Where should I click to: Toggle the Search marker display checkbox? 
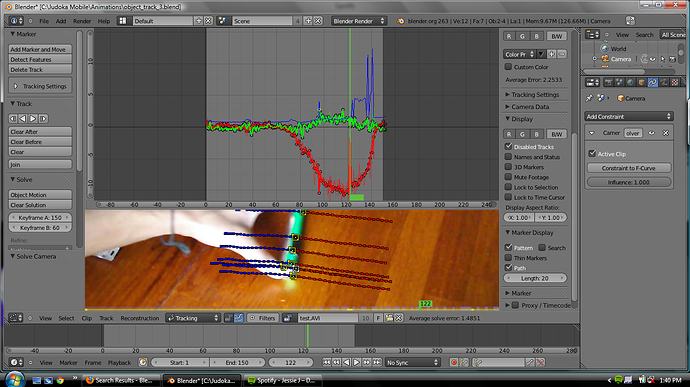click(542, 247)
